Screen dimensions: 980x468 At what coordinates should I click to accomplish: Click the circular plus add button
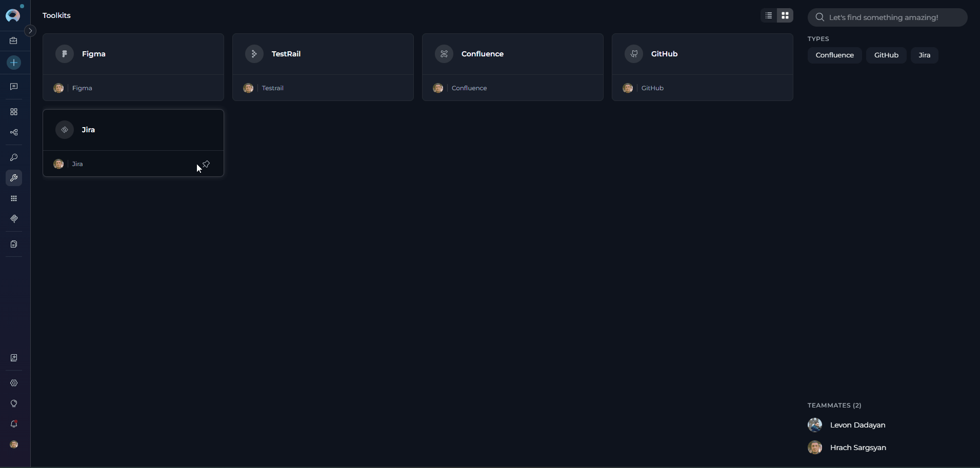pos(14,63)
